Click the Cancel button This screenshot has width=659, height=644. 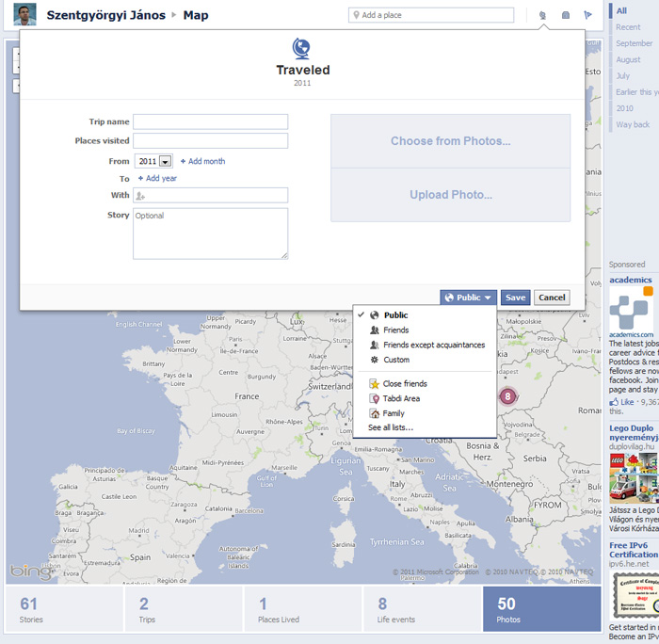[552, 298]
